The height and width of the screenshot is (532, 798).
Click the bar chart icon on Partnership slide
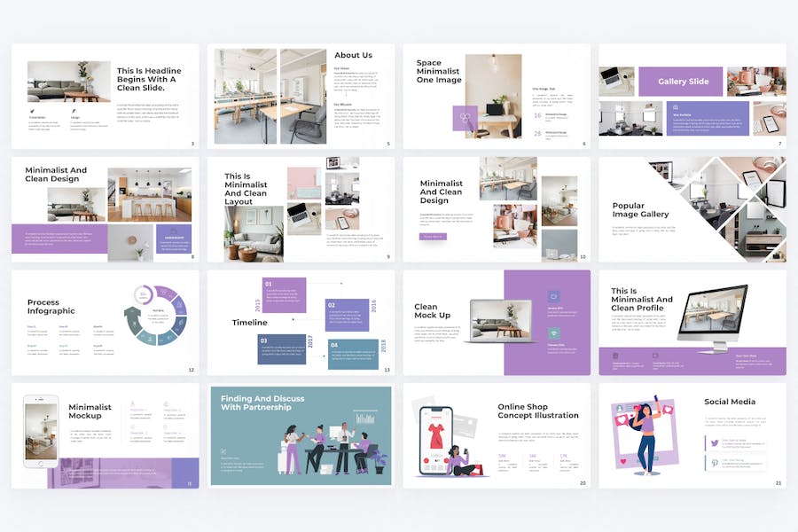365,418
